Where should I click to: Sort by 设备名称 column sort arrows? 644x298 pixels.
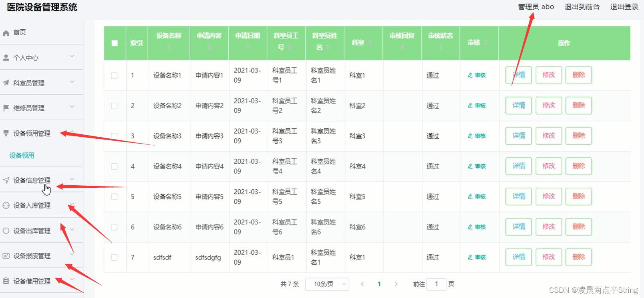169,47
